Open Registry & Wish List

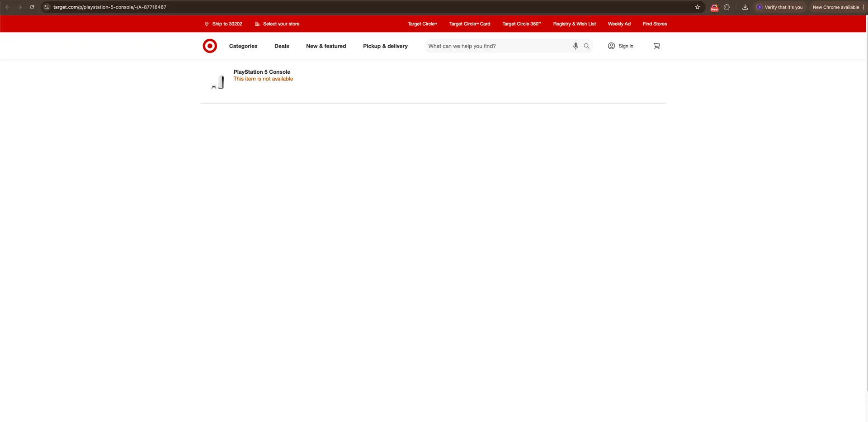tap(575, 24)
